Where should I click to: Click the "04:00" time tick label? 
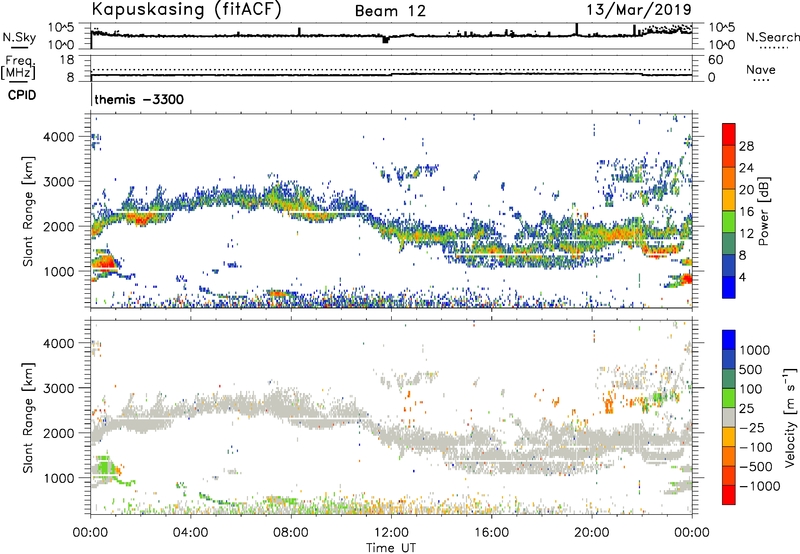point(190,533)
